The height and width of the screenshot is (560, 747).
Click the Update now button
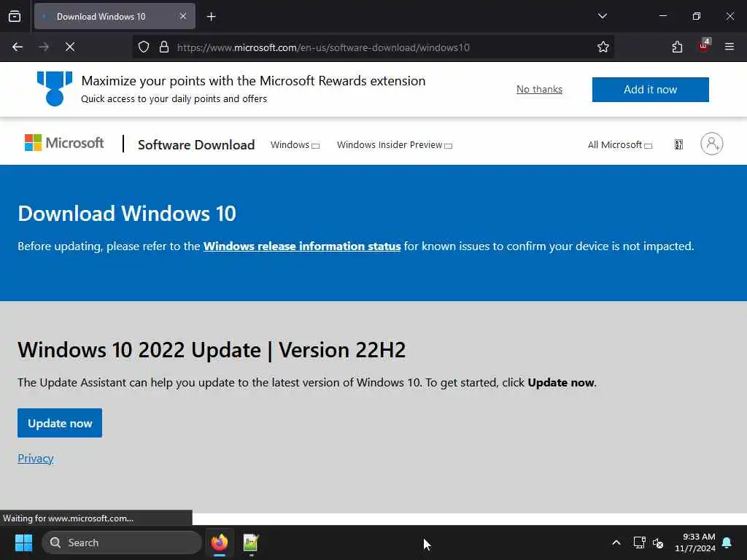pyautogui.click(x=60, y=423)
